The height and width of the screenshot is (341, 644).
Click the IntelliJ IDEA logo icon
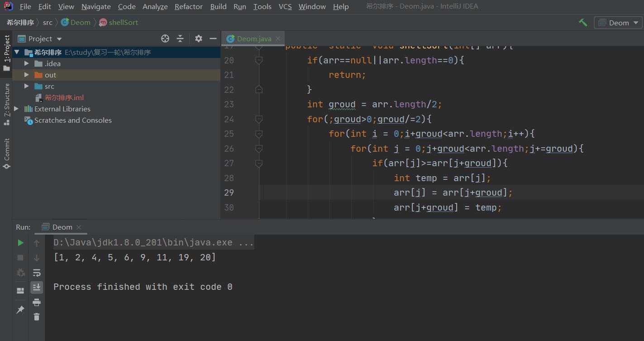(x=8, y=6)
